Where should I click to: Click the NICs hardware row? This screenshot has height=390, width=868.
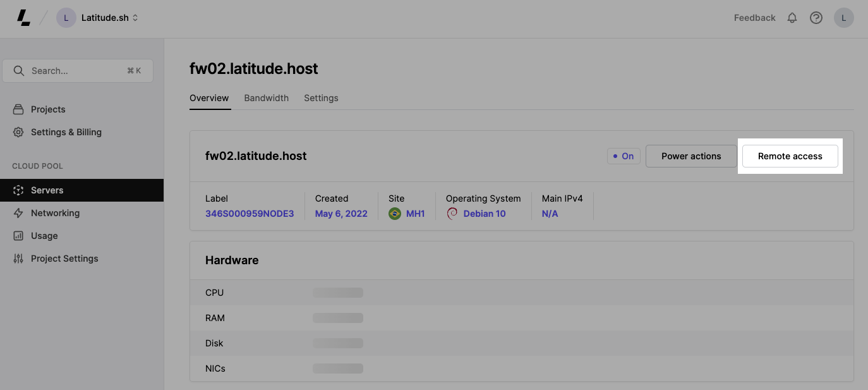click(522, 369)
